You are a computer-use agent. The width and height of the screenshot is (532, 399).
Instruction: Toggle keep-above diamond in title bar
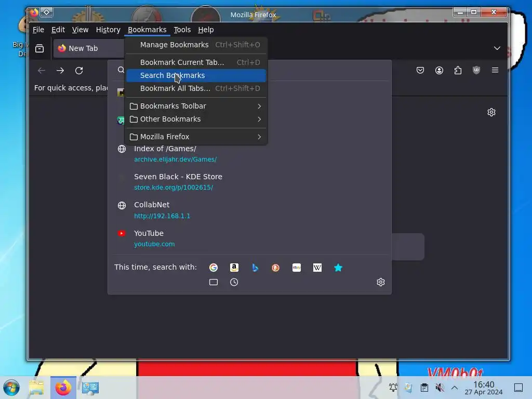click(46, 12)
